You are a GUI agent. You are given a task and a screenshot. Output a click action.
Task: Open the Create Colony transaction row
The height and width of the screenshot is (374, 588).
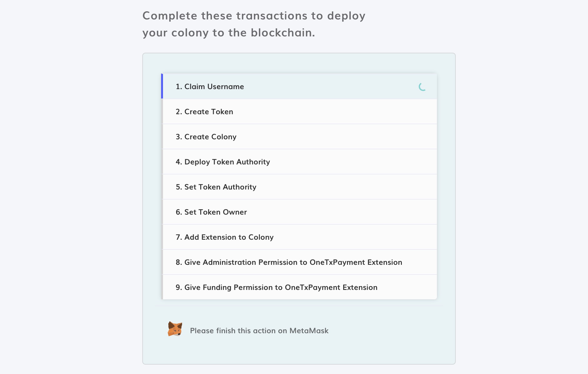click(x=210, y=137)
